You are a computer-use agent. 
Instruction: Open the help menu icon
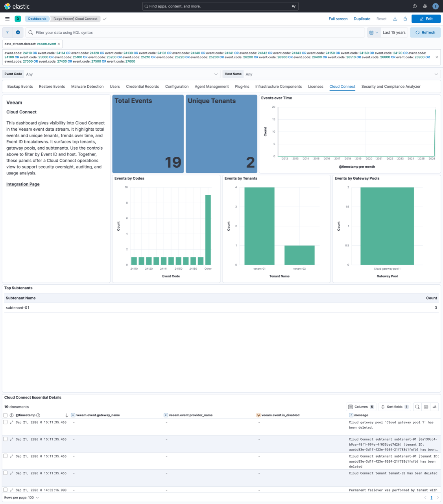pos(415,6)
